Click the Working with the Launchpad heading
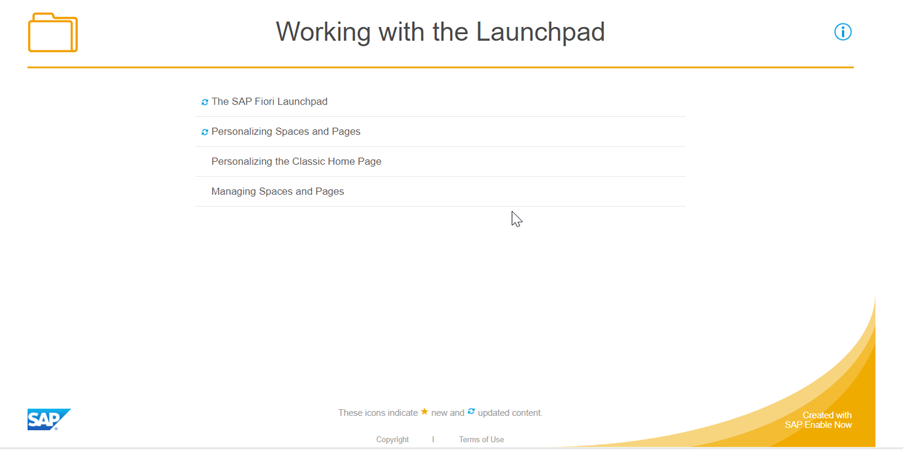Image resolution: width=903 pixels, height=450 pixels. pyautogui.click(x=440, y=32)
